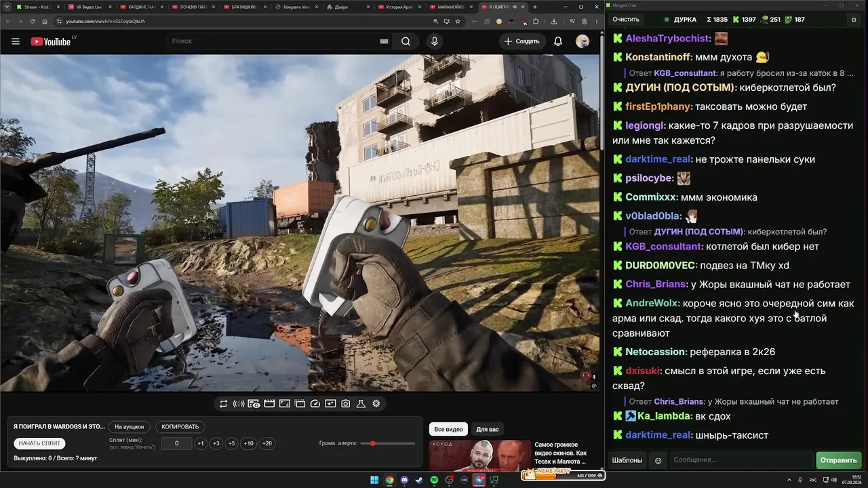Start voice search with the microphone icon
The height and width of the screenshot is (488, 868).
click(x=435, y=41)
